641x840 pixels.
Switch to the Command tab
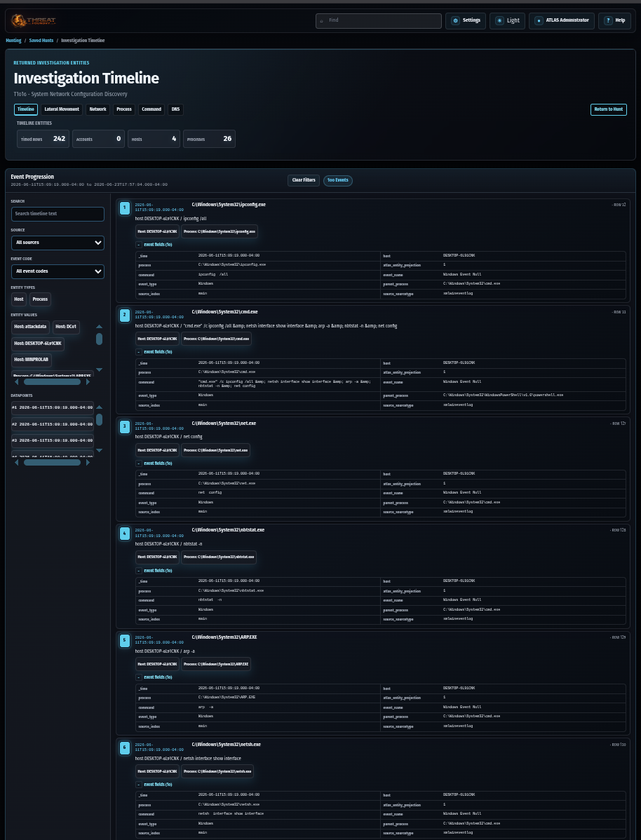pos(151,109)
